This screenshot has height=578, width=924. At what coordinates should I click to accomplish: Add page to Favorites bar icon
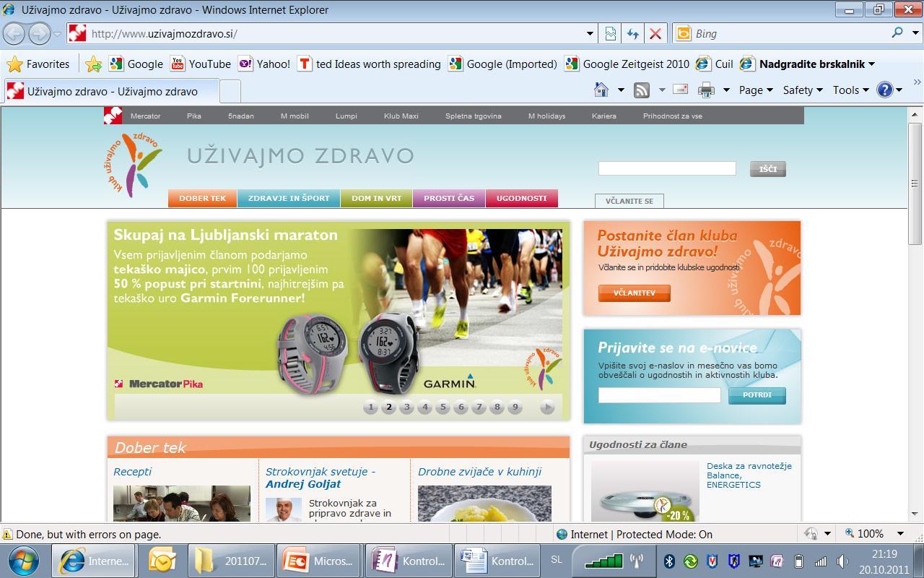93,64
